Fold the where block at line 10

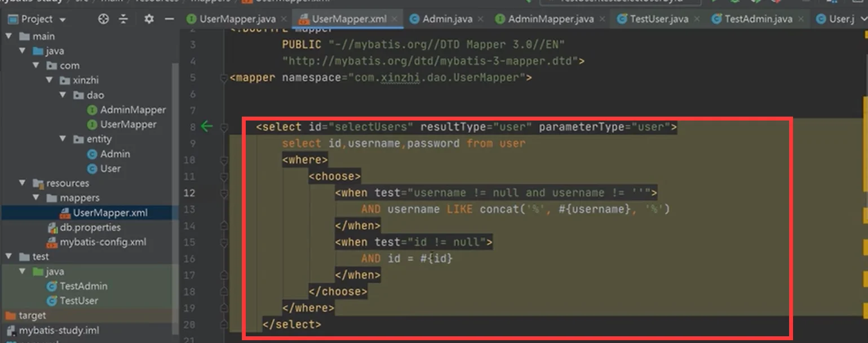pos(224,160)
